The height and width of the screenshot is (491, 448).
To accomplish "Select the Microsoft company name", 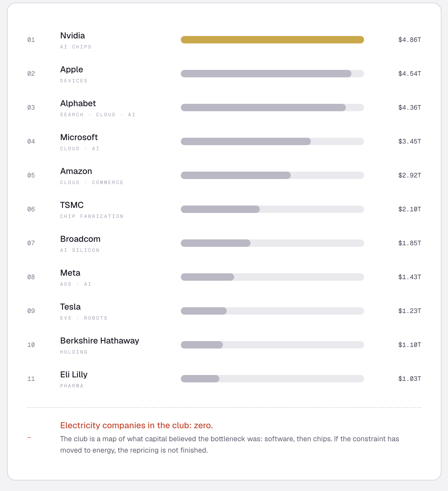I will click(x=79, y=137).
